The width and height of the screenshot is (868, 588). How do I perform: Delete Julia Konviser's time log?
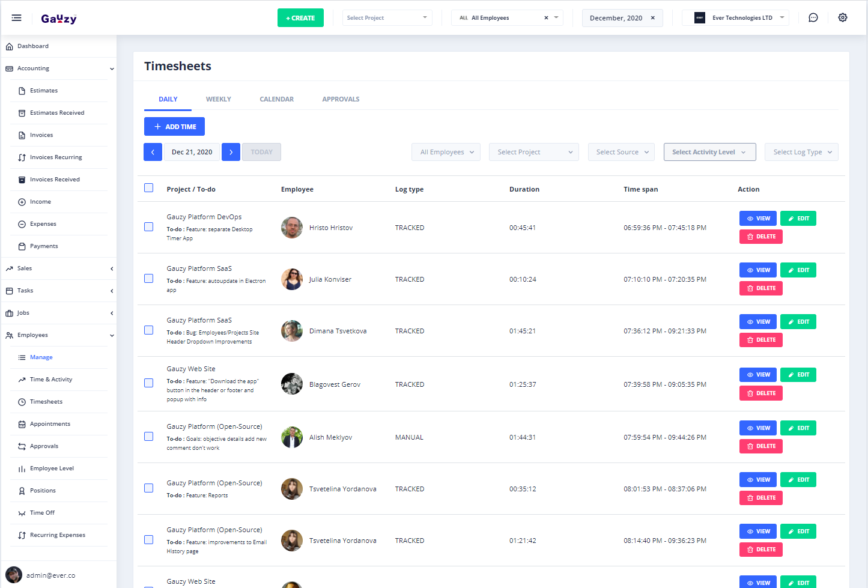pos(760,288)
